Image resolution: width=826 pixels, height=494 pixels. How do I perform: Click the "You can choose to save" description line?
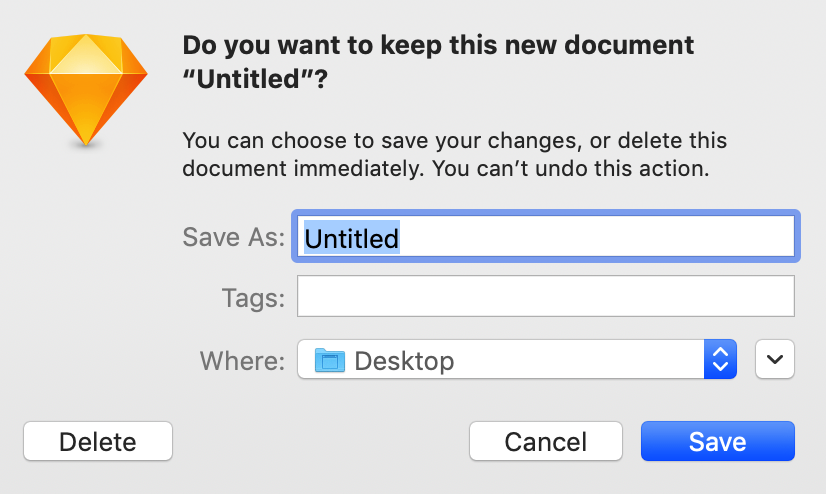point(454,139)
